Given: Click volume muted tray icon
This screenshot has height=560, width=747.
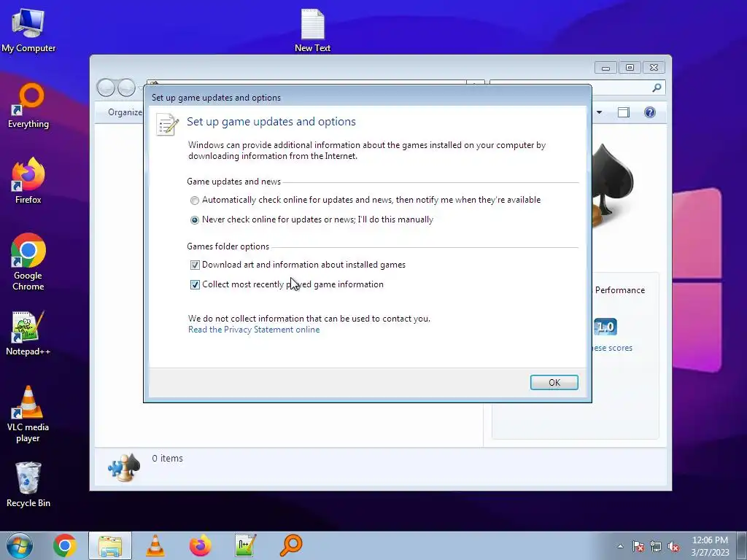Looking at the screenshot, I should 673,546.
